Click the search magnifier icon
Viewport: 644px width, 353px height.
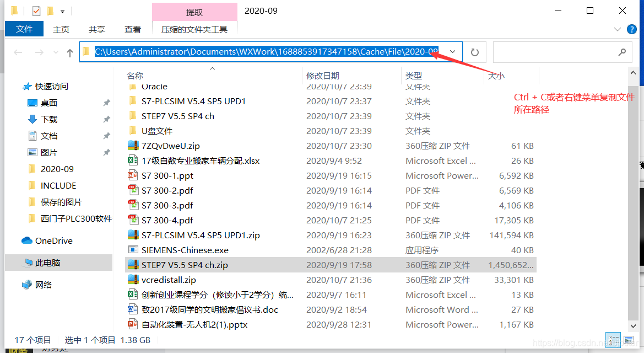point(622,52)
